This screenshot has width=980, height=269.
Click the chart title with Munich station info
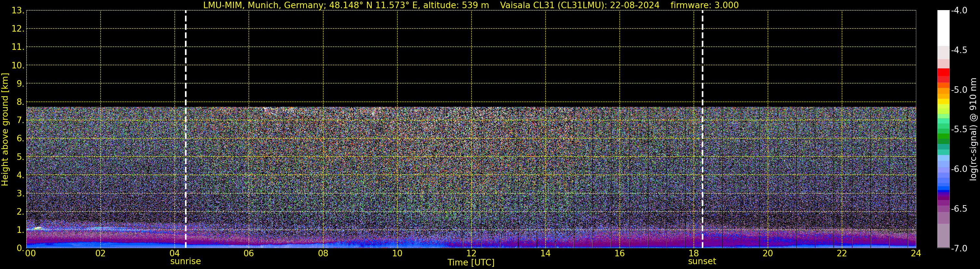[471, 5]
